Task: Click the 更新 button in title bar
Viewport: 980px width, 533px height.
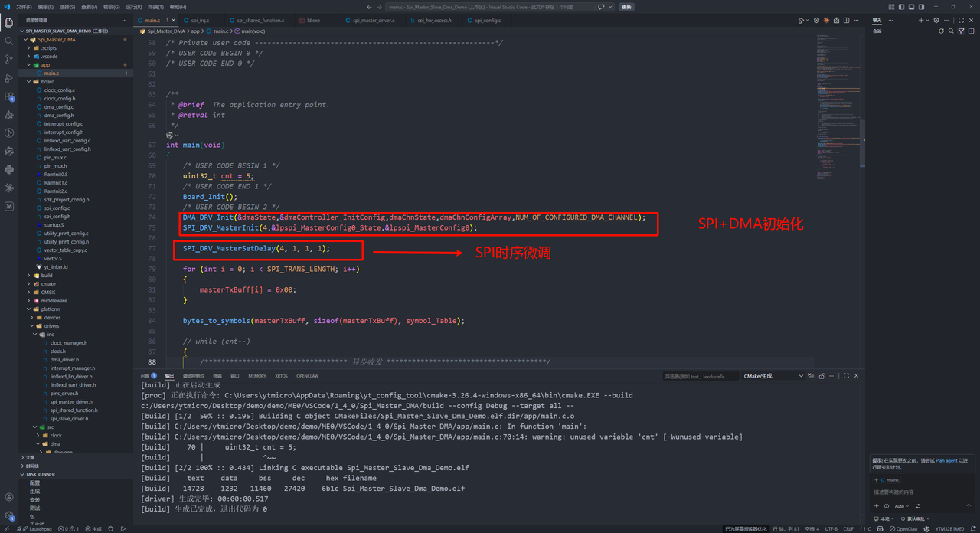Action: tap(626, 7)
